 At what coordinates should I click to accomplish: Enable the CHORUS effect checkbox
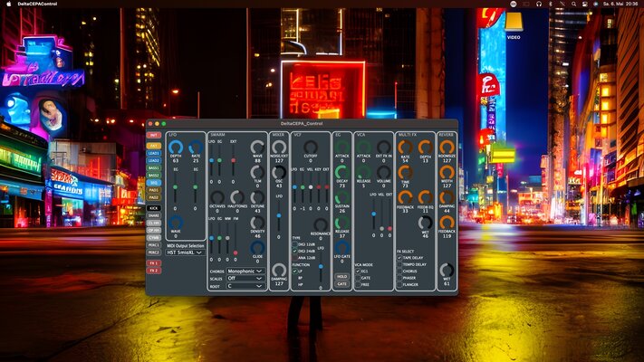[x=399, y=271]
